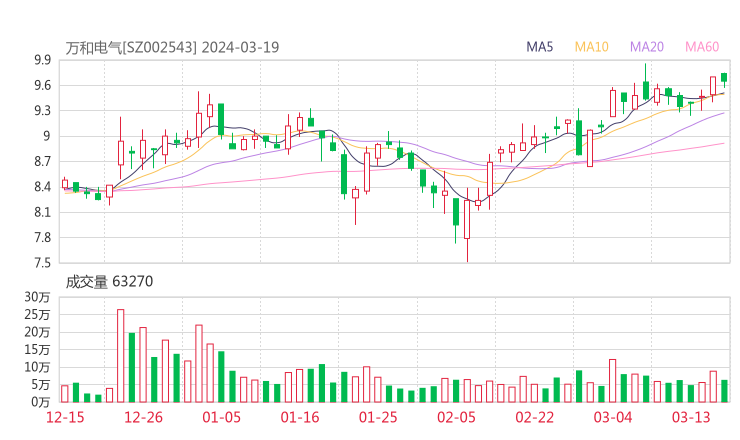Click the tallest red volume bar above 25万
Viewport: 740px width, 440px height.
[120, 356]
